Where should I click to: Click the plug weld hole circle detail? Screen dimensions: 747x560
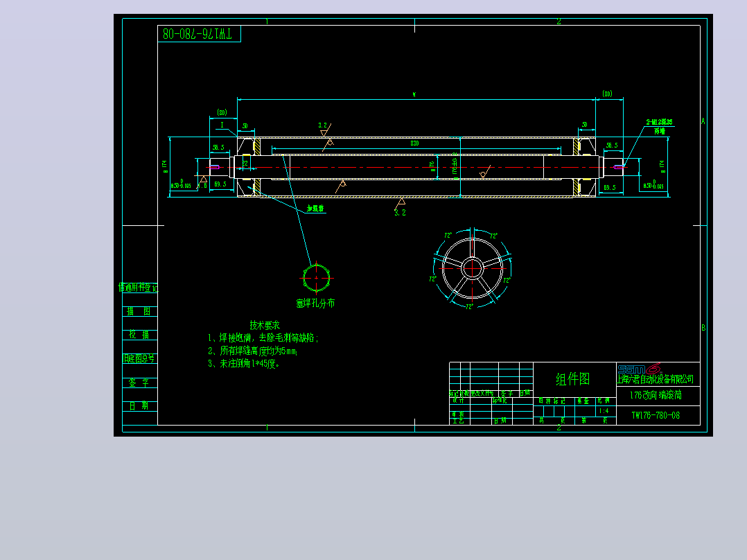316,278
